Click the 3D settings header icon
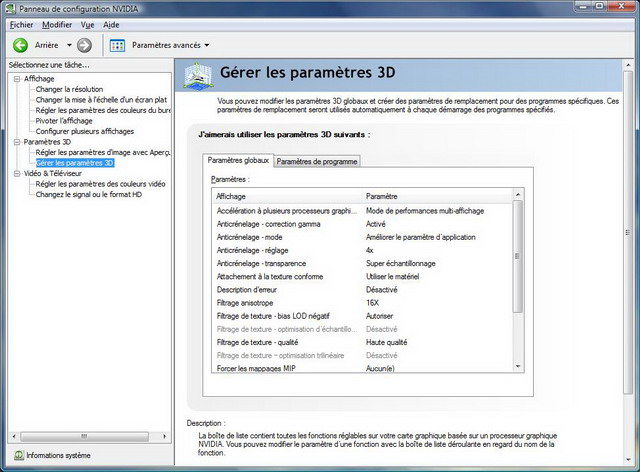Screen dimensions: 640x472 pyautogui.click(x=198, y=74)
